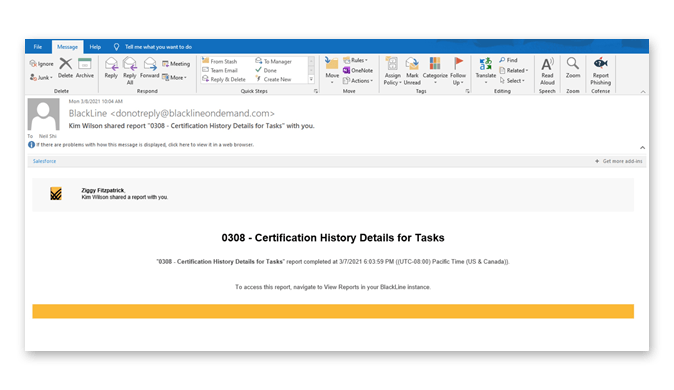
Task: Select the To Manager quick step
Action: pyautogui.click(x=273, y=61)
